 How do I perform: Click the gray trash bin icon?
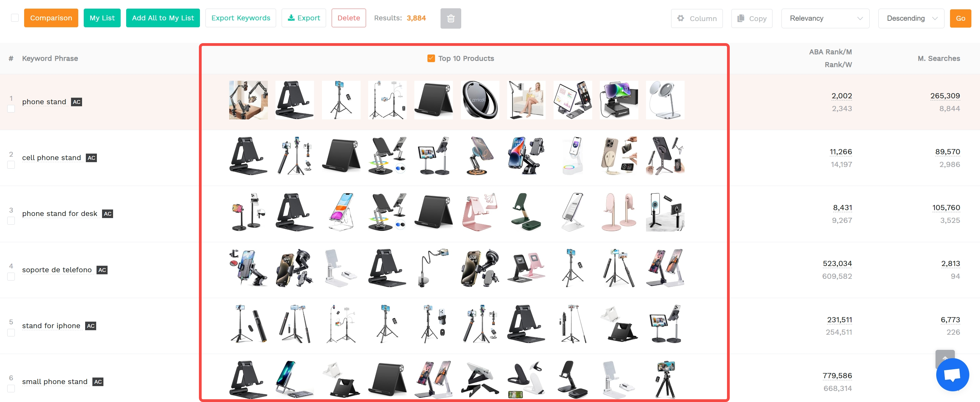coord(451,18)
